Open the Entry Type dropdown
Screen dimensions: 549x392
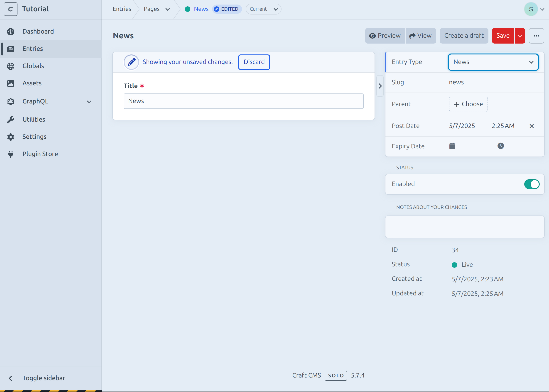point(493,62)
